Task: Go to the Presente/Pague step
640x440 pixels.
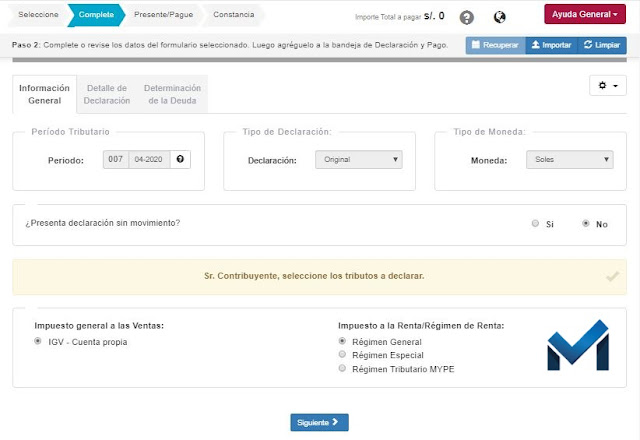Action: click(x=163, y=15)
